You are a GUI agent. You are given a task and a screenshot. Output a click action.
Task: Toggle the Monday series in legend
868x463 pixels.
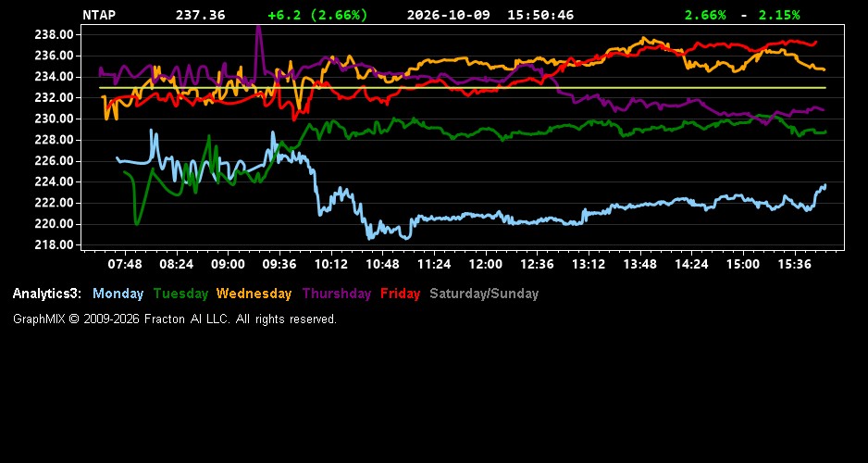pyautogui.click(x=118, y=294)
